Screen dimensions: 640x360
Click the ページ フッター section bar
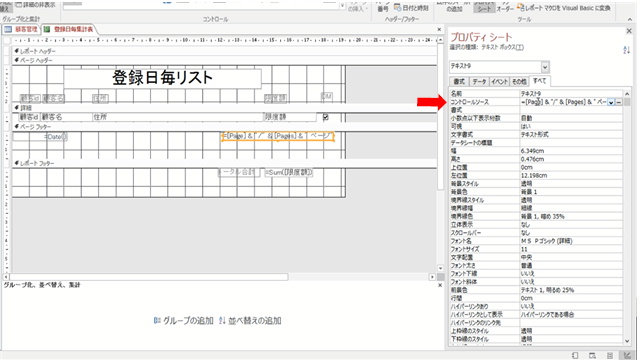[x=224, y=127]
